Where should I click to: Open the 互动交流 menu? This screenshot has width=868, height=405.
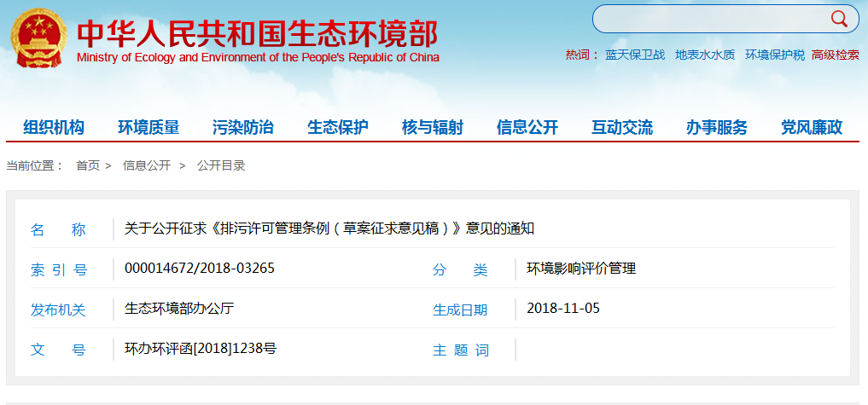click(x=621, y=128)
